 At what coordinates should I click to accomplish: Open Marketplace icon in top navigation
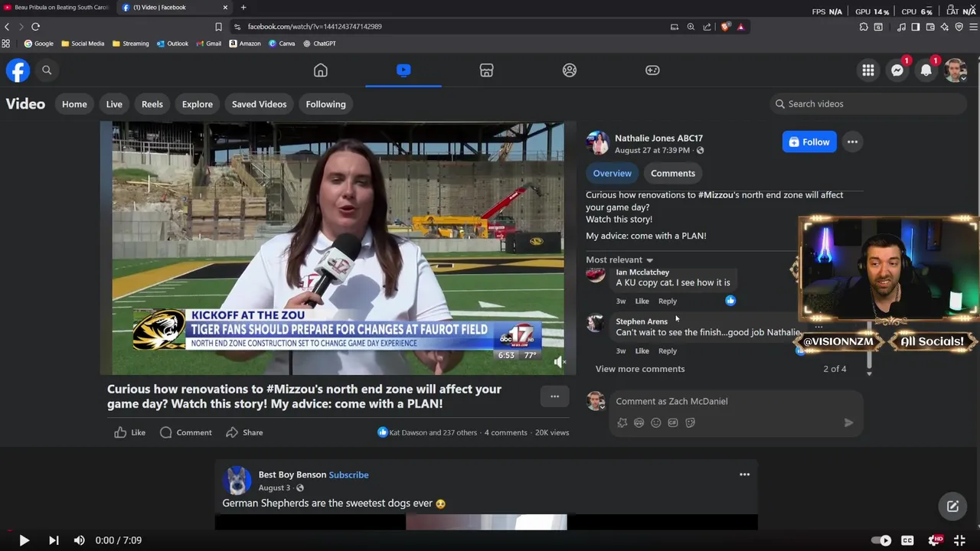click(486, 70)
